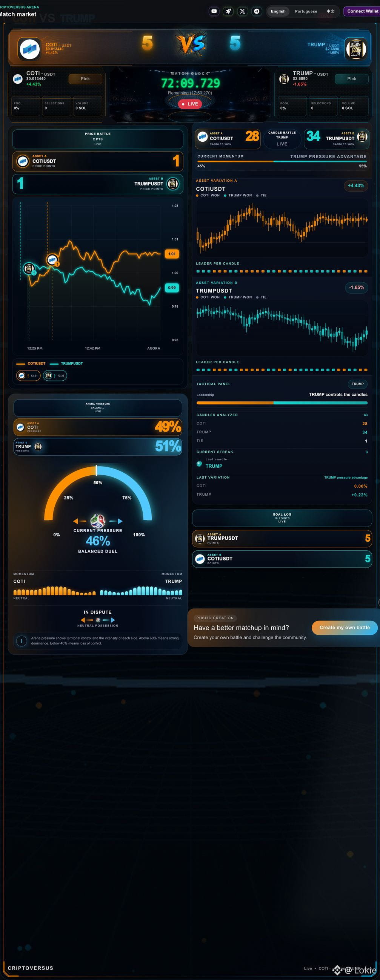Click the red LIVE badge under match clock
Screen dimensions: 380x980
189,104
